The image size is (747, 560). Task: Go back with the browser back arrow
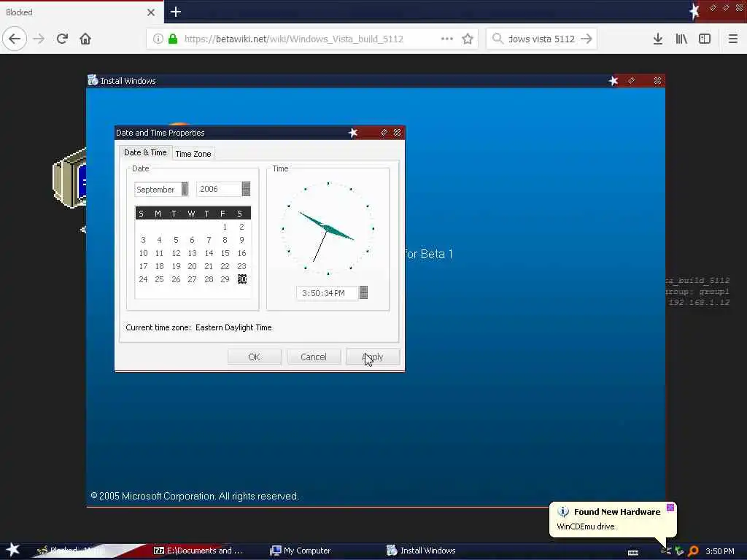click(15, 39)
